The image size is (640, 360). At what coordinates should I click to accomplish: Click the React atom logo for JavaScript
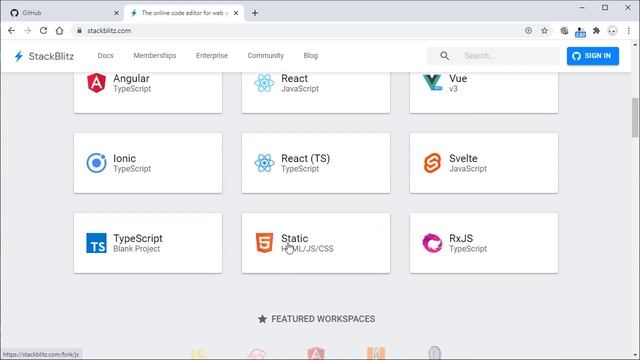click(x=264, y=83)
